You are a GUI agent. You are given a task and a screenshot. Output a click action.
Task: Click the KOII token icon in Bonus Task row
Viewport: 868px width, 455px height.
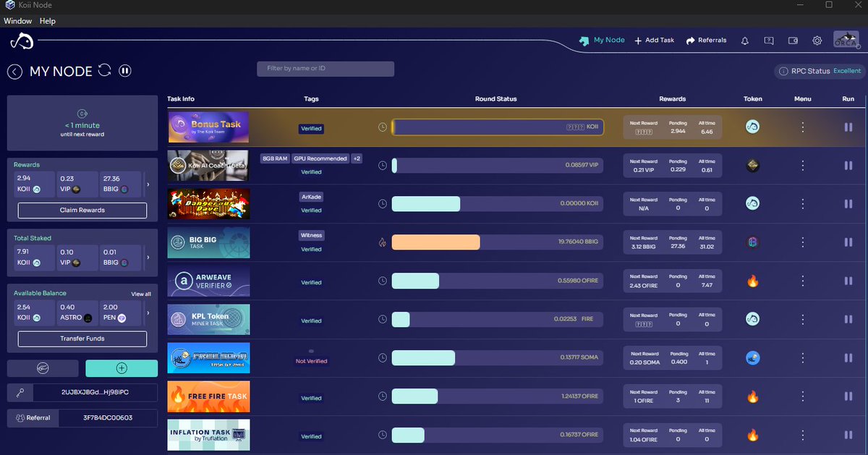(x=752, y=127)
